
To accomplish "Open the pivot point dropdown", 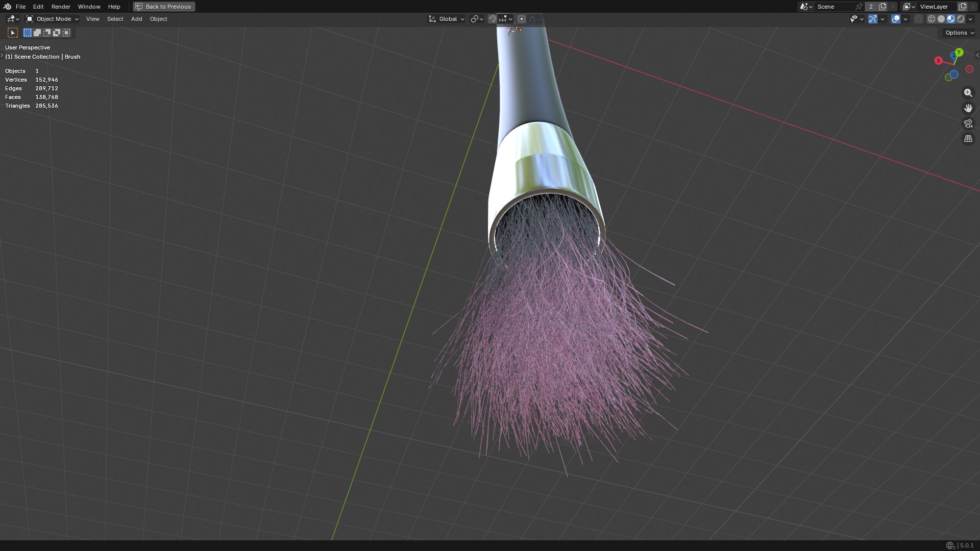I will 477,19.
